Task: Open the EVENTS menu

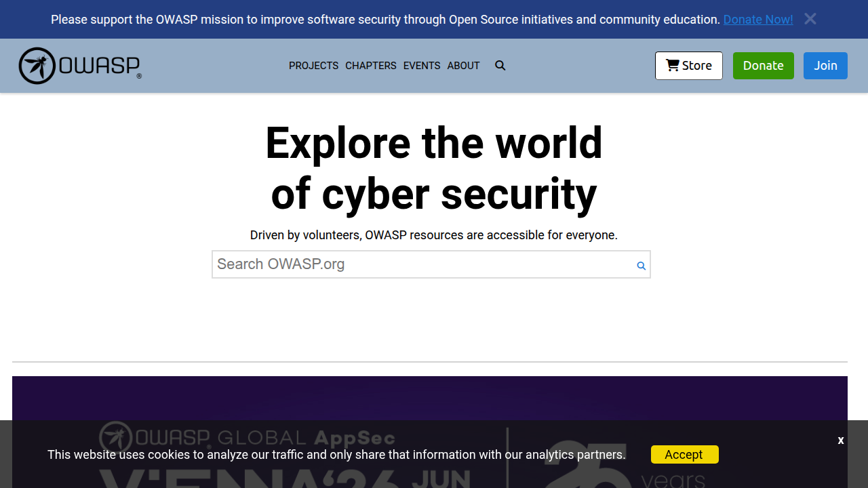Action: [x=422, y=66]
